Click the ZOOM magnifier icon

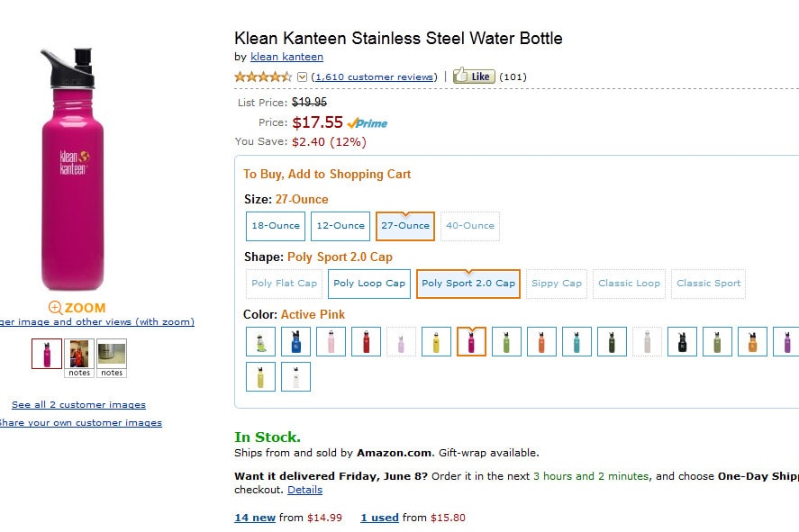(x=56, y=308)
